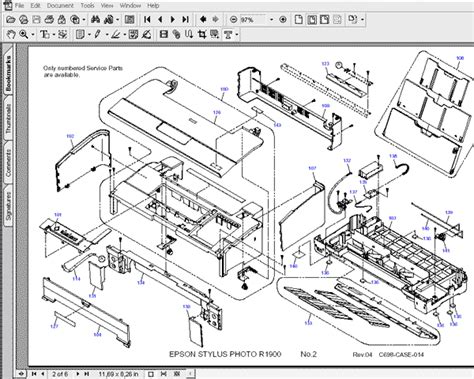Go to last page in top toolbar
474x379 pixels.
(x=186, y=20)
